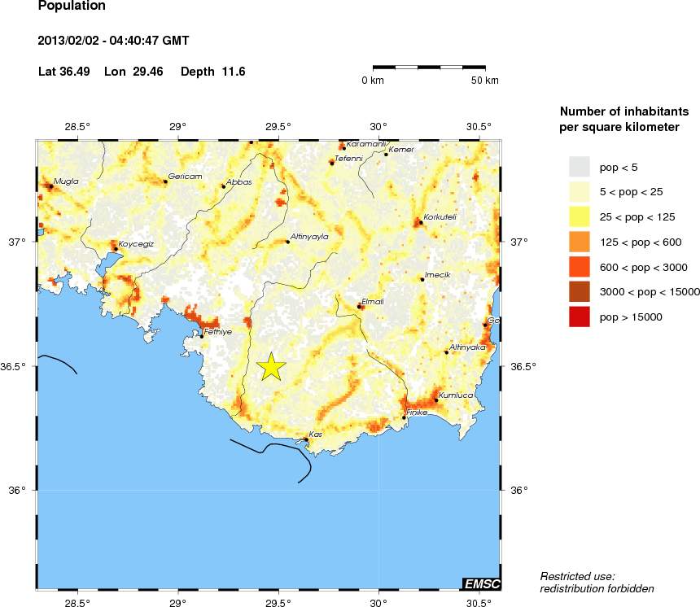Click the EMSC logo in the map corner

tap(481, 583)
